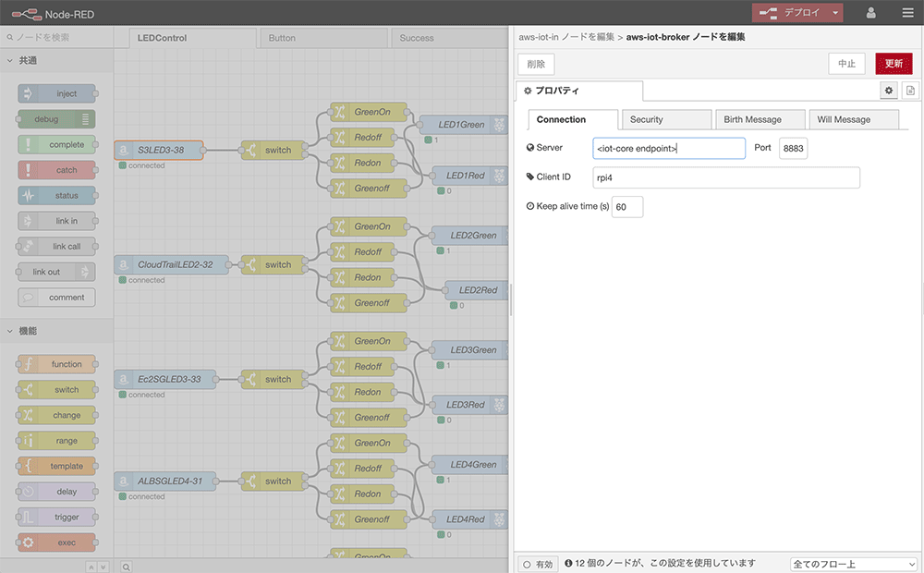Viewport: 924px width, 573px height.
Task: Select the template palette node
Action: 56,466
